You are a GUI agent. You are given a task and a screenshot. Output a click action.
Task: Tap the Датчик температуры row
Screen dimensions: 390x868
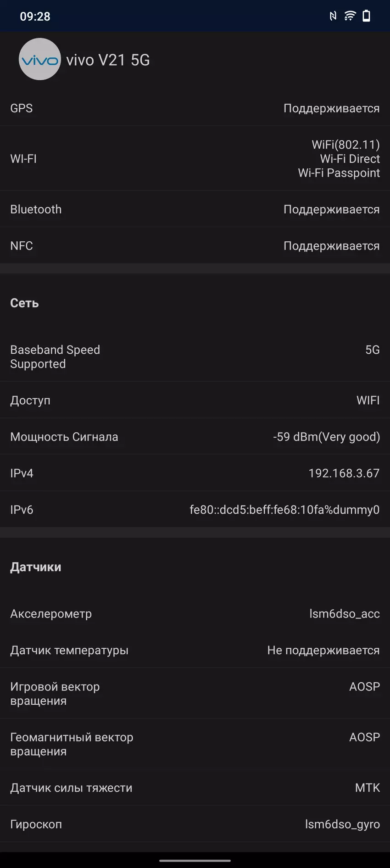tap(195, 650)
